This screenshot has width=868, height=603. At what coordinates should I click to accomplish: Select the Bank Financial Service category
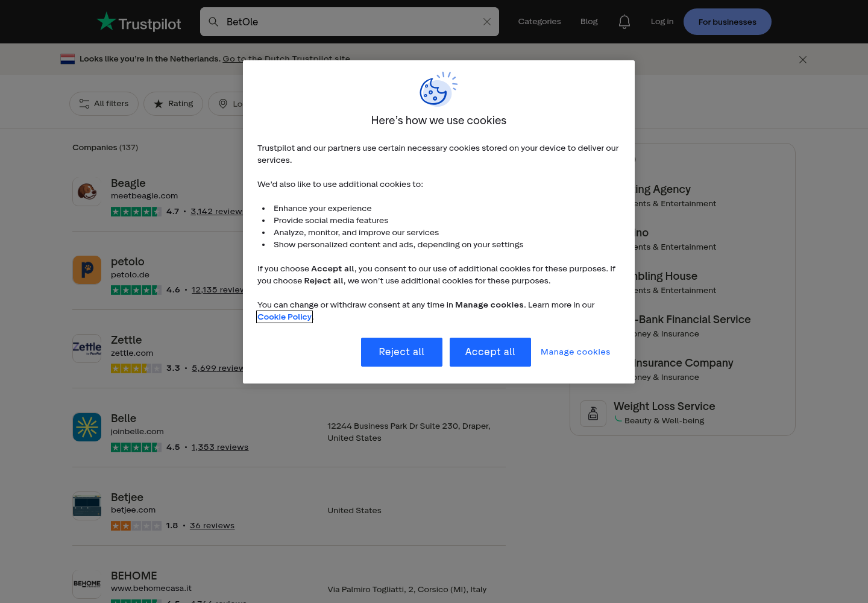[693, 320]
